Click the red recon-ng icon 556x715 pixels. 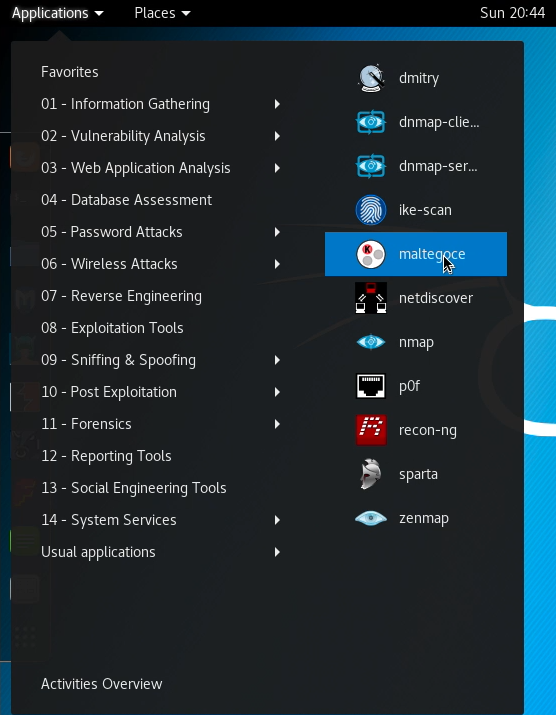point(371,430)
